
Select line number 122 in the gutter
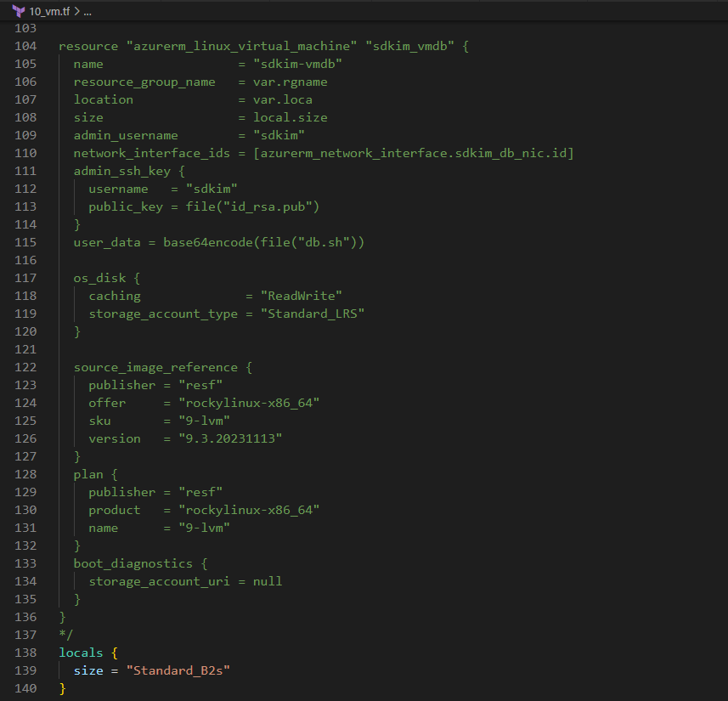pos(25,367)
